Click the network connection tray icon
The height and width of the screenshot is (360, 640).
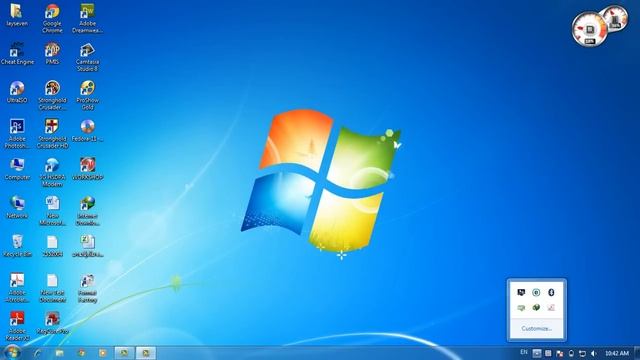(x=582, y=353)
